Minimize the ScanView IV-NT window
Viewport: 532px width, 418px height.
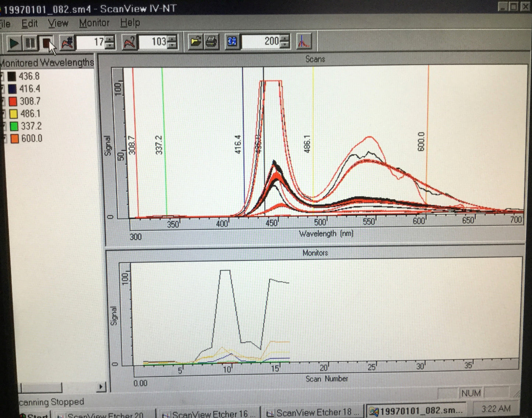coord(503,6)
